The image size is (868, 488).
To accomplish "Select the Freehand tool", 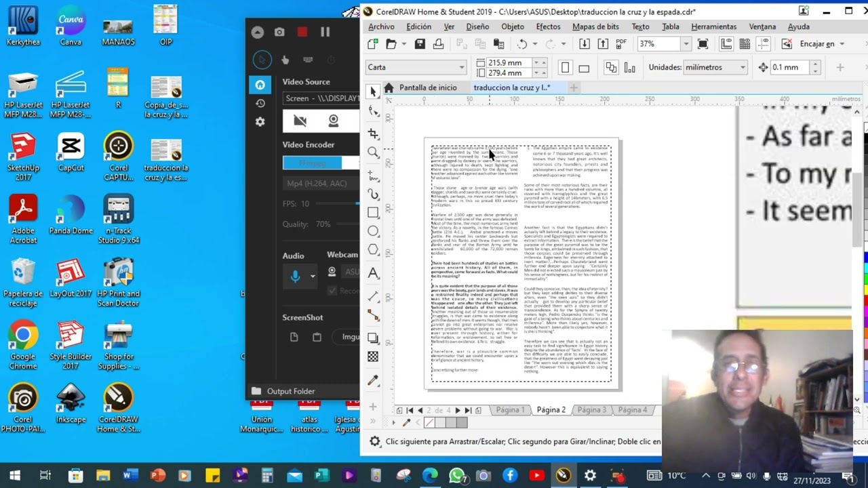I will click(373, 176).
